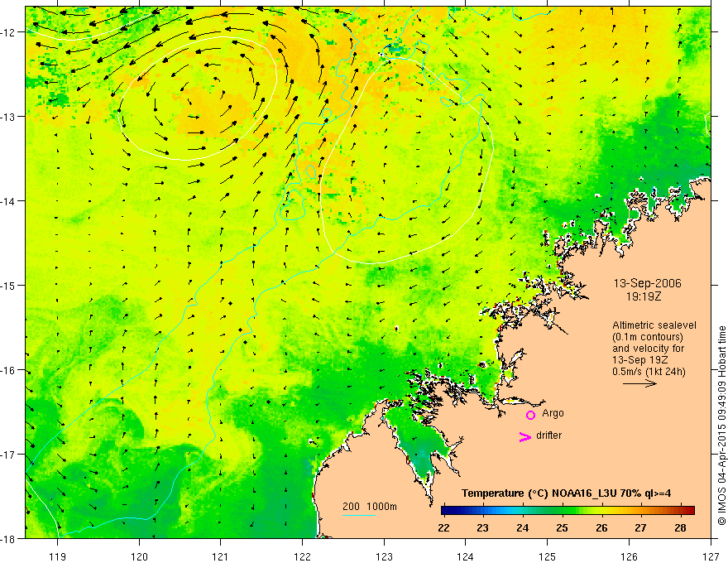Click the color bar tick label '22'
Screen dimensions: 728x563
[x=444, y=528]
